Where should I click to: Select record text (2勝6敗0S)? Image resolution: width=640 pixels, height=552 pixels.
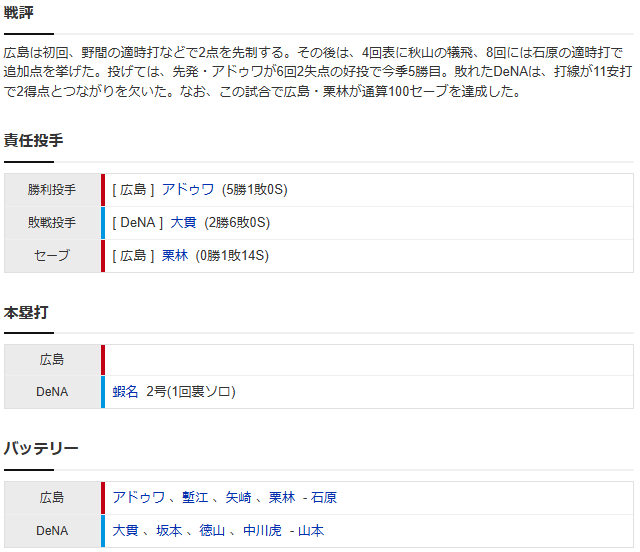pos(237,223)
